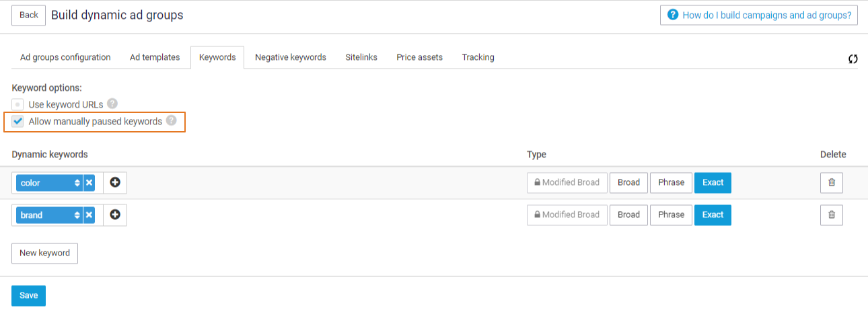Remove the color keyword tag with the X

click(x=89, y=183)
